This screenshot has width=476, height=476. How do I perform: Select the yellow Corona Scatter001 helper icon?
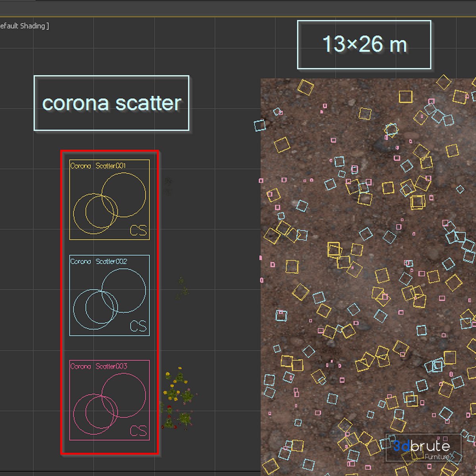(109, 200)
